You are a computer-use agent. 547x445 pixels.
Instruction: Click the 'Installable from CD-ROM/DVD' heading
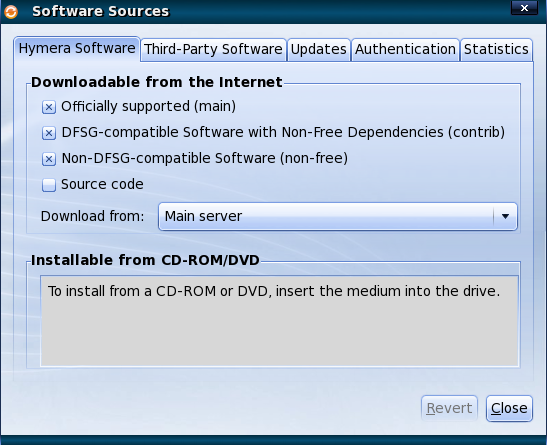tap(145, 260)
